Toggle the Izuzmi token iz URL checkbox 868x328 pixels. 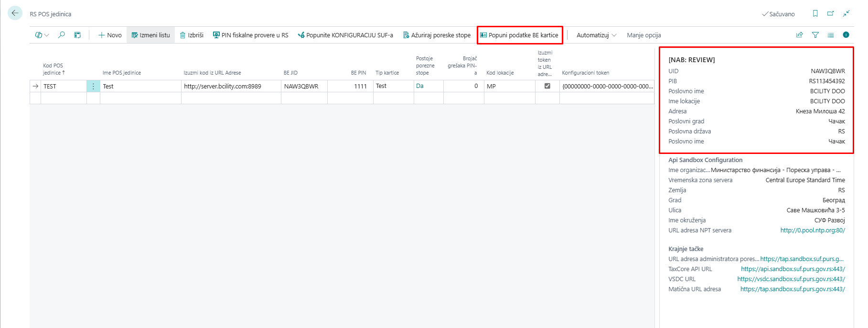coord(547,86)
